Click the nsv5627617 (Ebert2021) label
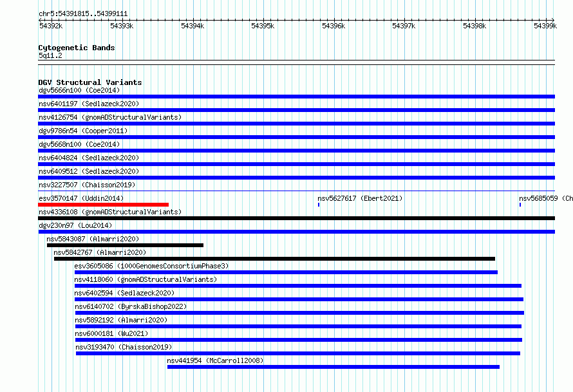 360,198
